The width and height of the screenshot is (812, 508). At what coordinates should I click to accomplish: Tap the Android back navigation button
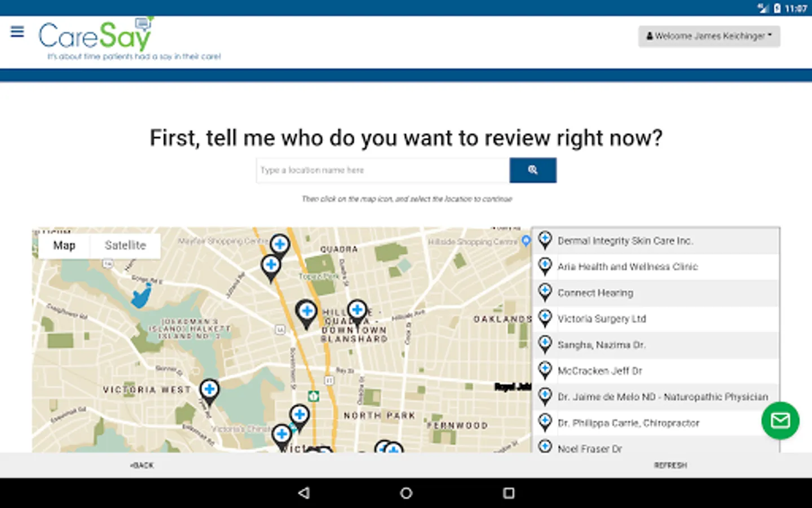click(304, 493)
